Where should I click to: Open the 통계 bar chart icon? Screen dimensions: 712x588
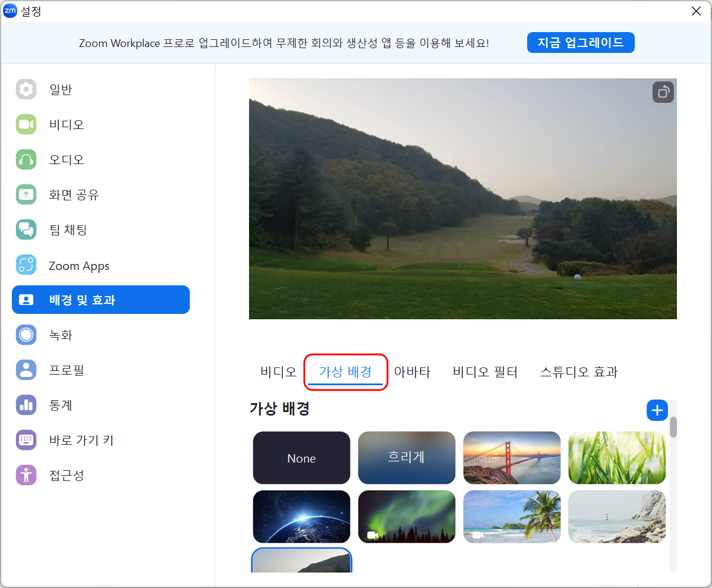click(x=26, y=405)
